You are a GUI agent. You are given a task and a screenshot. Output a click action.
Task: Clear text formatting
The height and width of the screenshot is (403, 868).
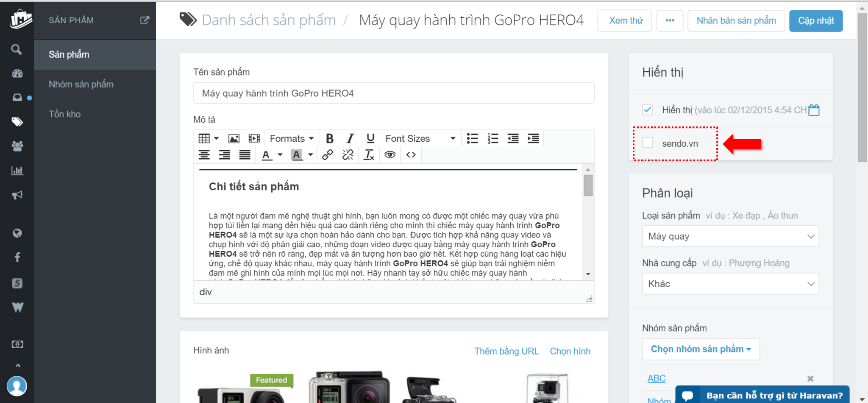point(369,155)
